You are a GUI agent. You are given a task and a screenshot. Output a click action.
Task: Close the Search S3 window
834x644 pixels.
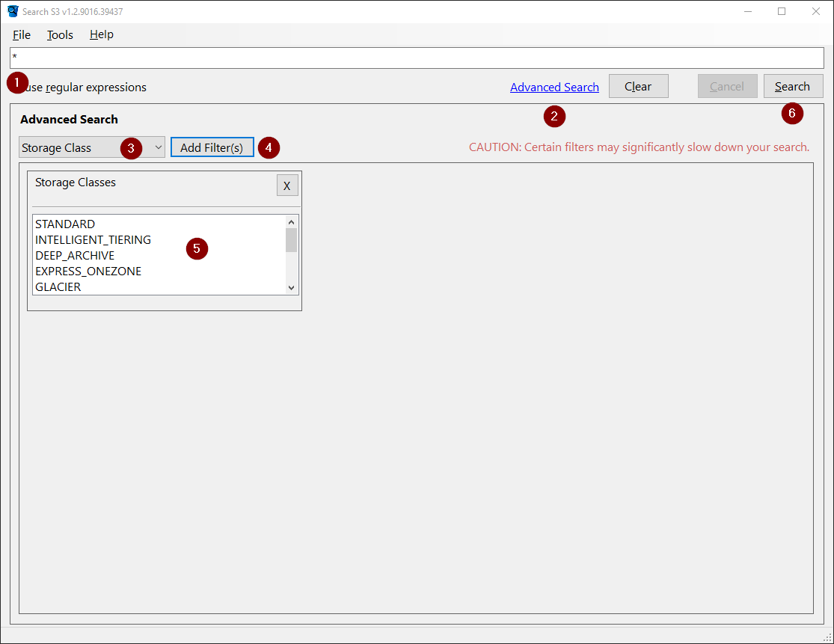[x=816, y=11]
